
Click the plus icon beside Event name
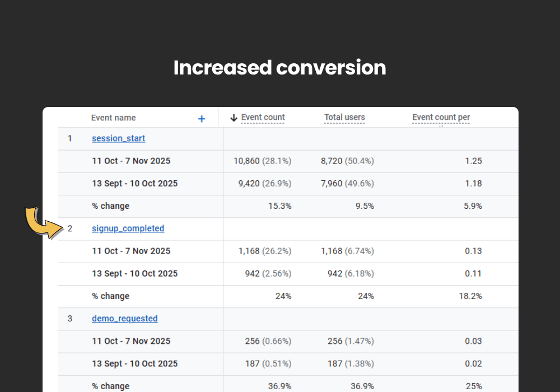(202, 119)
